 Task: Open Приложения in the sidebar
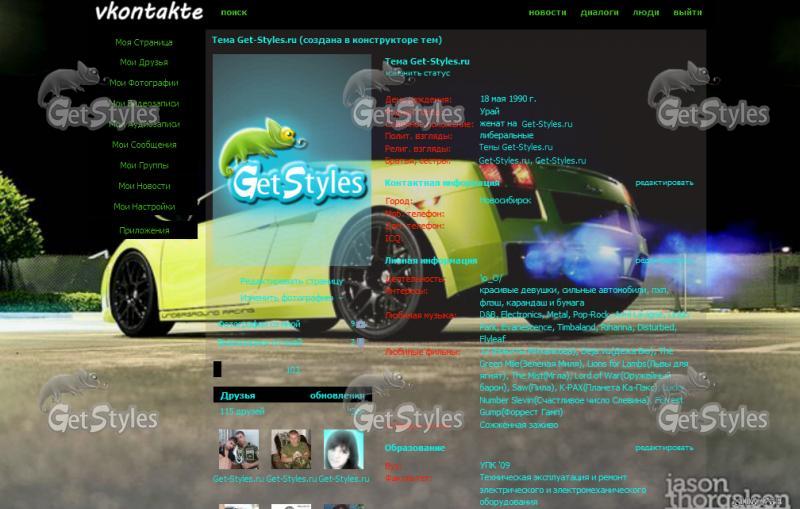[144, 231]
